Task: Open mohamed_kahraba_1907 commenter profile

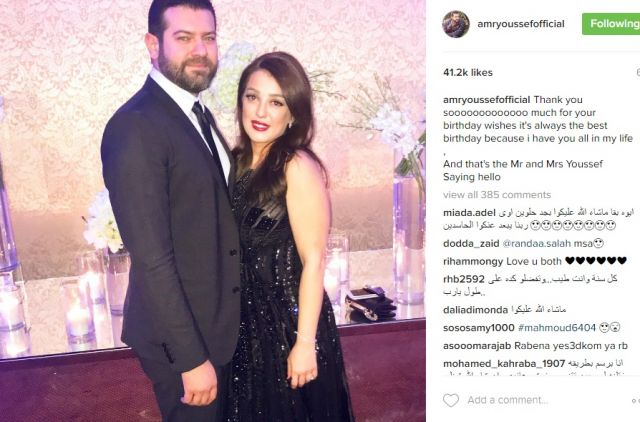Action: click(x=504, y=363)
